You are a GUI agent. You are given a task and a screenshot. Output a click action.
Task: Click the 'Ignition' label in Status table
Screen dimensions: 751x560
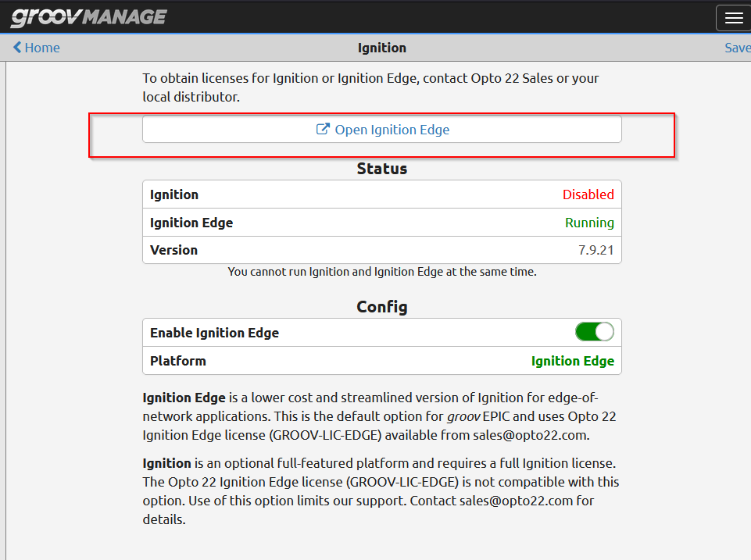click(173, 194)
